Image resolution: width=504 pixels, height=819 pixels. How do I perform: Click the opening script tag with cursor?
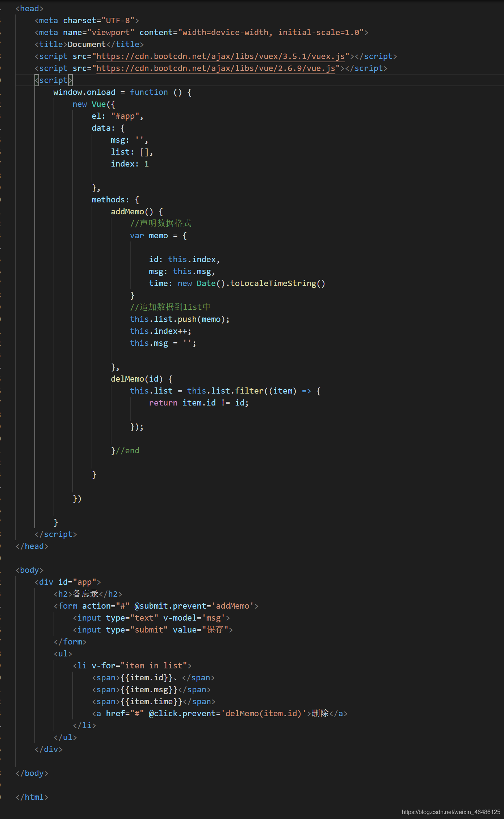click(54, 80)
